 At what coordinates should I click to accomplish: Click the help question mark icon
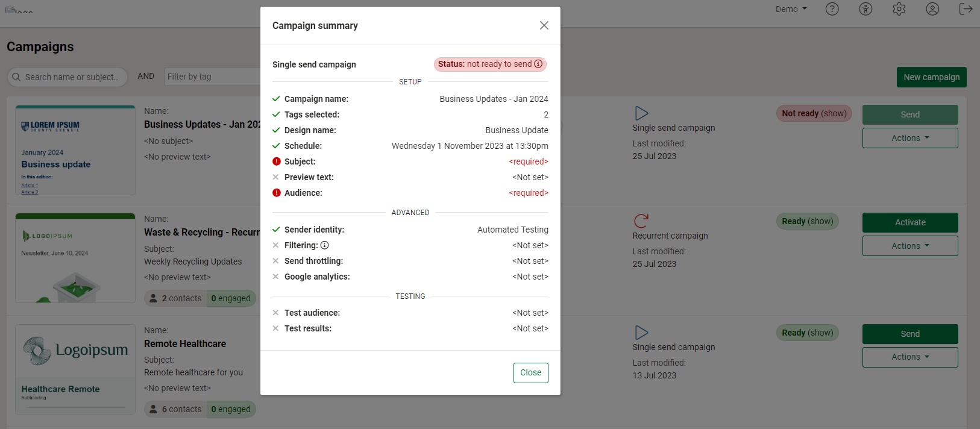(832, 9)
